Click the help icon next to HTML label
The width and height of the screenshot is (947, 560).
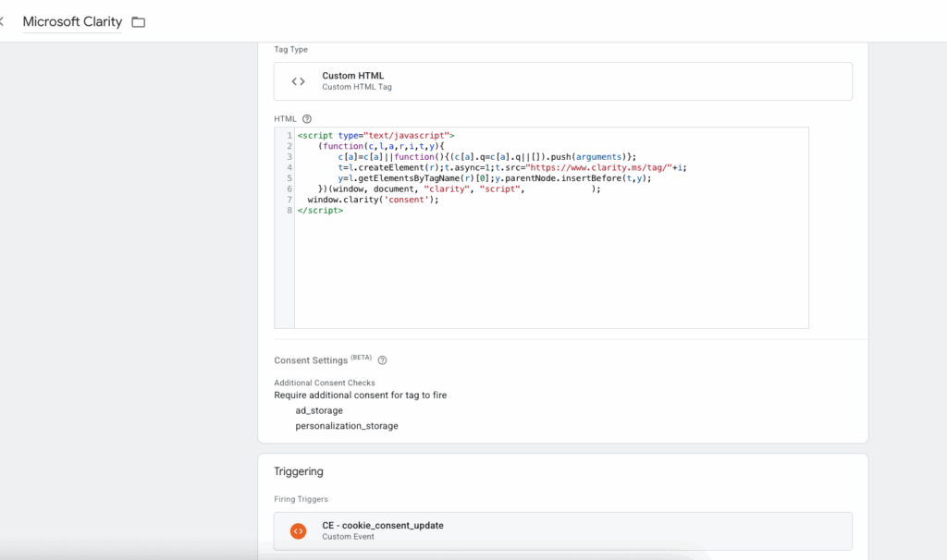307,119
